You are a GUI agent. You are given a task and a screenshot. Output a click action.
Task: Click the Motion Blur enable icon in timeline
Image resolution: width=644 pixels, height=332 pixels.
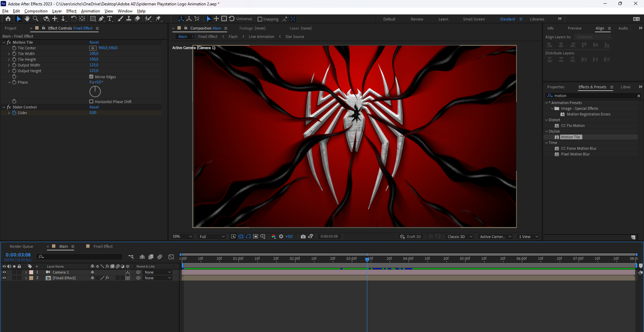[160, 257]
